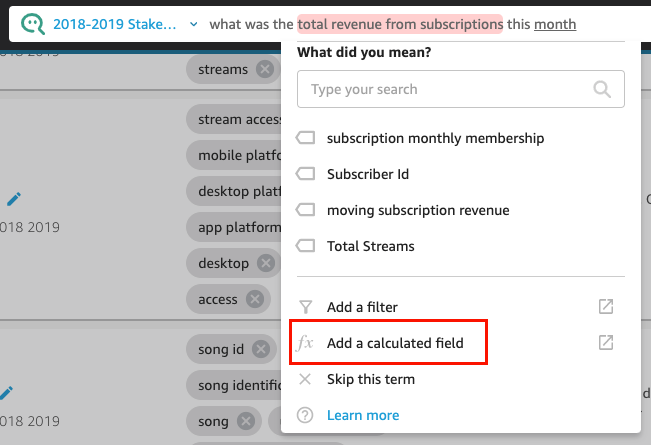Click tag icon beside moving subscription revenue
This screenshot has width=651, height=445.
[305, 210]
